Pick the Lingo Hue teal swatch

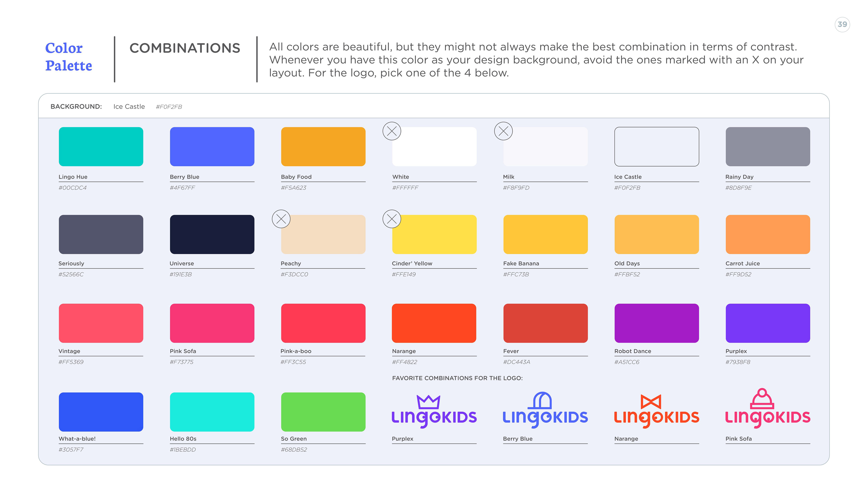[x=101, y=146]
